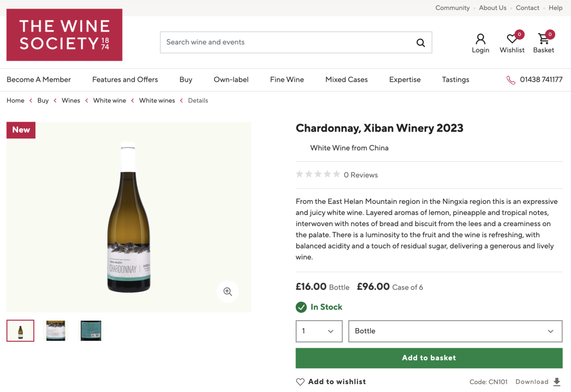Click the heart next to Add to wishlist
571x392 pixels.
click(x=300, y=382)
